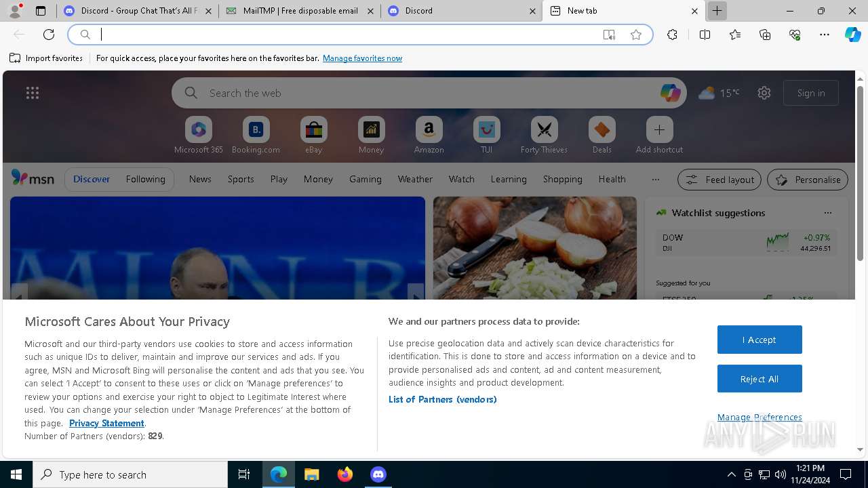Open page settings gear icon
868x488 pixels.
point(764,93)
